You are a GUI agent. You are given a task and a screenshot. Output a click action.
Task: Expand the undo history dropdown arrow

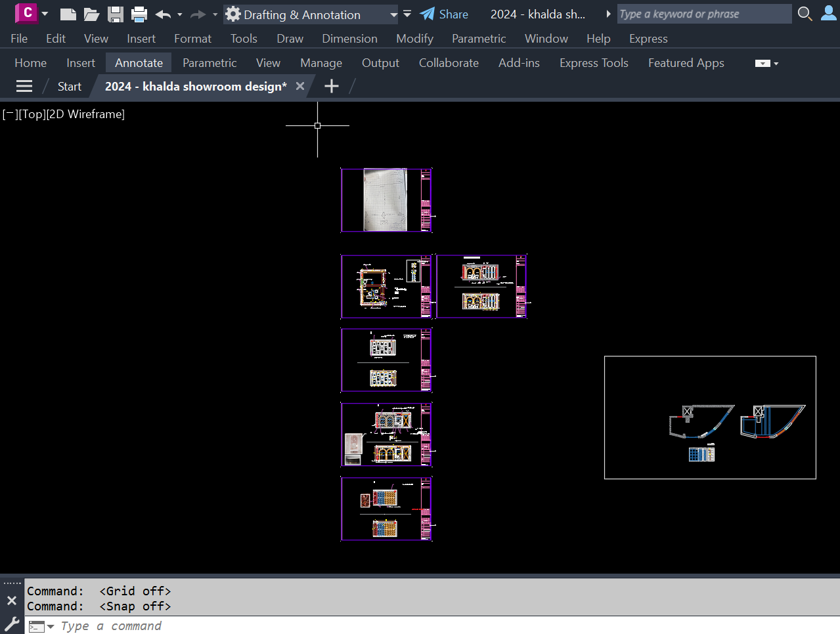point(179,14)
